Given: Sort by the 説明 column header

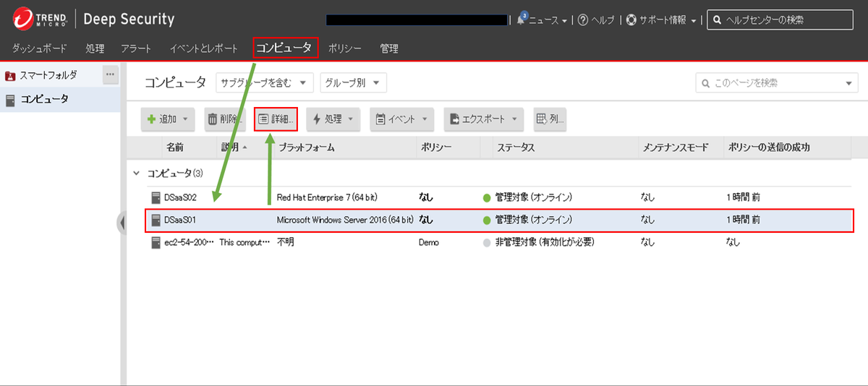Looking at the screenshot, I should click(x=229, y=147).
